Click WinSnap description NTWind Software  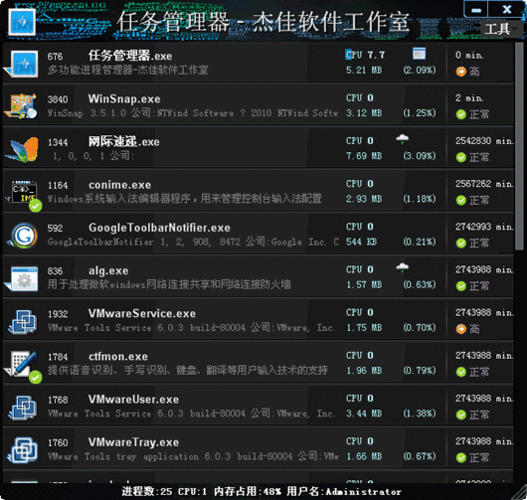pos(193,113)
